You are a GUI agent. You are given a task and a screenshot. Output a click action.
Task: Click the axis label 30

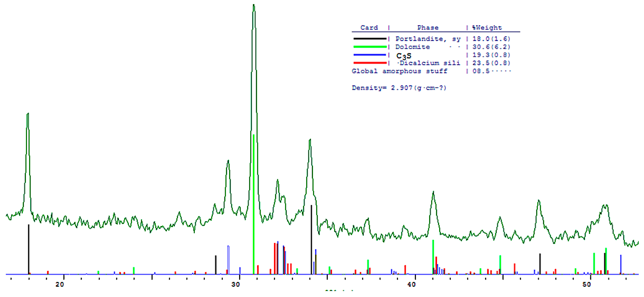coord(236,284)
